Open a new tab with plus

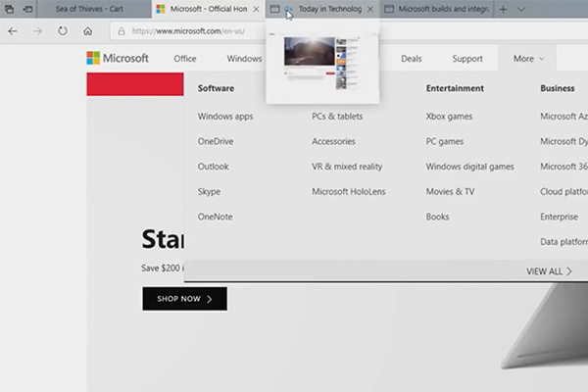click(x=504, y=10)
